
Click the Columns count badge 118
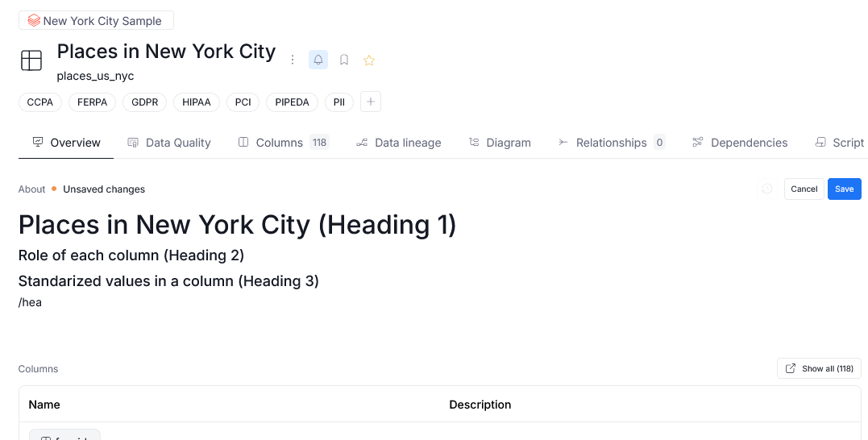pos(319,143)
